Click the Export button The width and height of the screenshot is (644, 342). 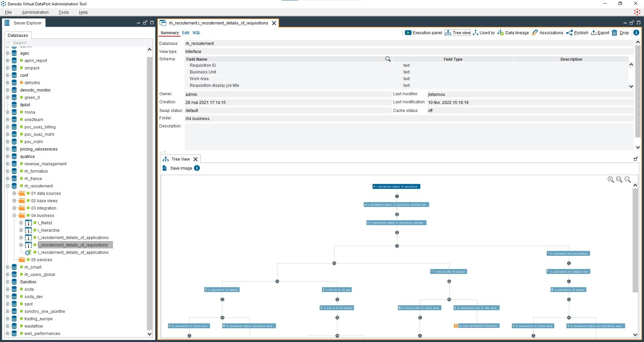click(x=600, y=33)
